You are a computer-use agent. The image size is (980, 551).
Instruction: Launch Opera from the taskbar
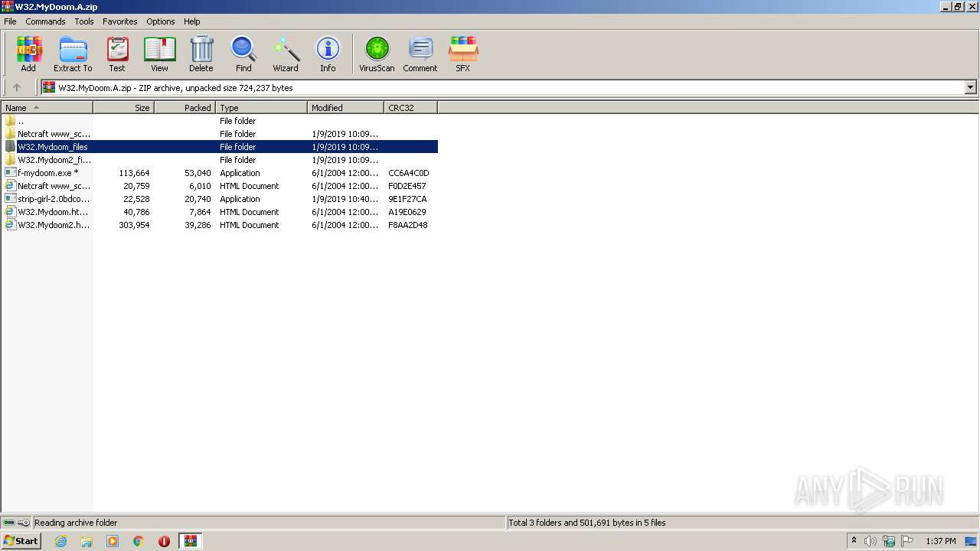(164, 541)
